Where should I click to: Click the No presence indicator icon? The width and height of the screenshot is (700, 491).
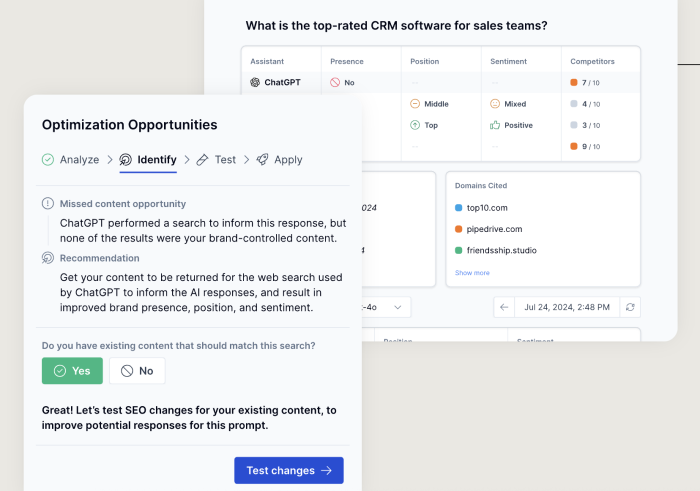click(335, 82)
